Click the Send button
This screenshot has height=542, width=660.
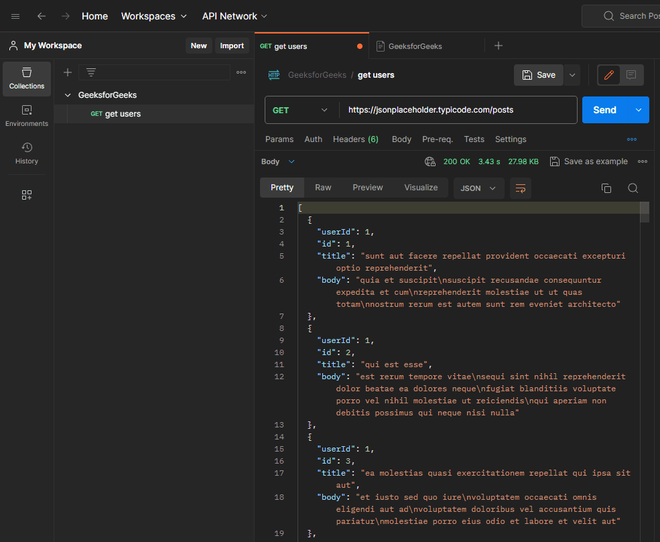[x=604, y=110]
